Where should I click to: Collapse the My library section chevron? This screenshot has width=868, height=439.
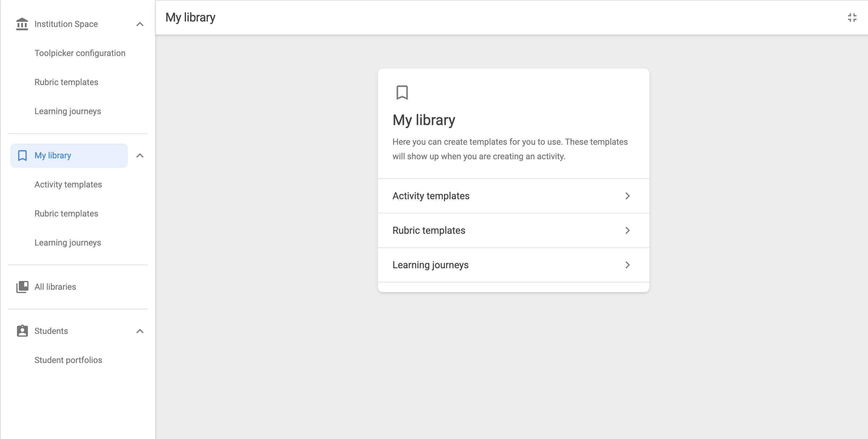tap(140, 155)
